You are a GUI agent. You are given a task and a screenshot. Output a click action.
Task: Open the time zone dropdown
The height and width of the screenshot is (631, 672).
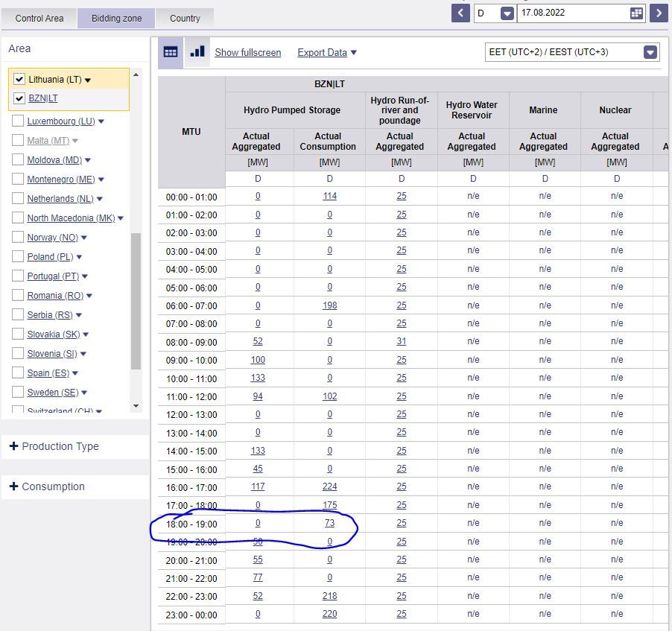click(x=650, y=52)
